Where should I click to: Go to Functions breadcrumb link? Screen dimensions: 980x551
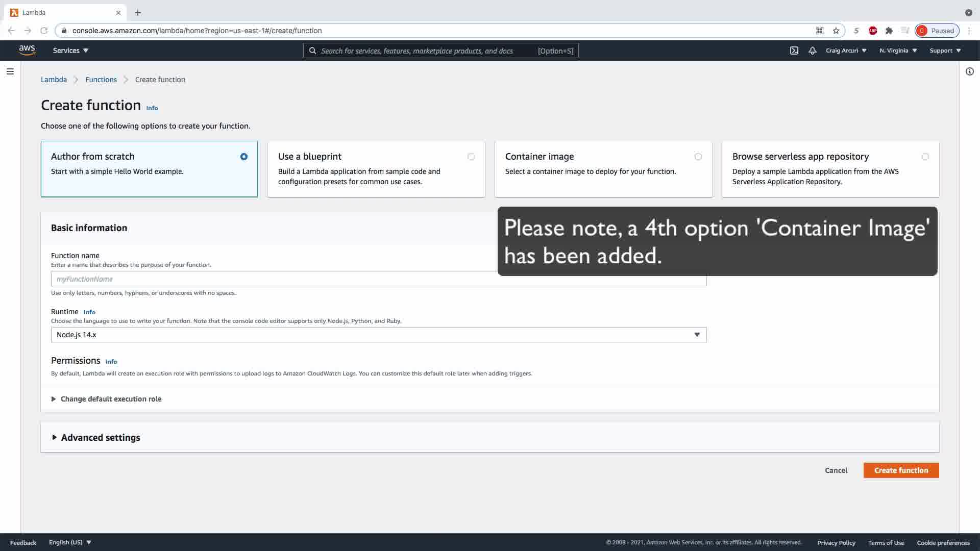pos(101,80)
